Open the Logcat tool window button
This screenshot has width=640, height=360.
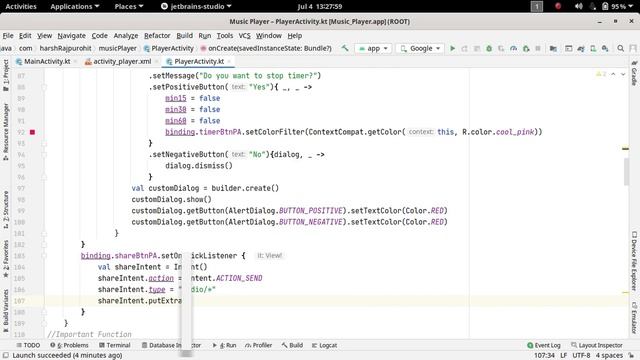pyautogui.click(x=324, y=345)
